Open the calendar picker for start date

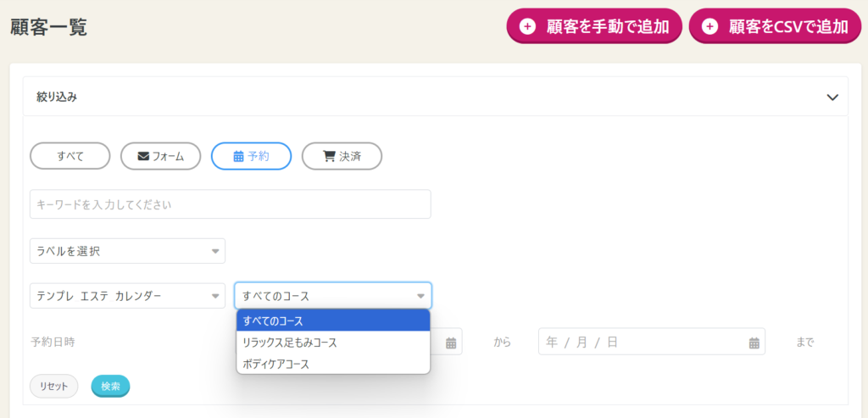click(451, 343)
